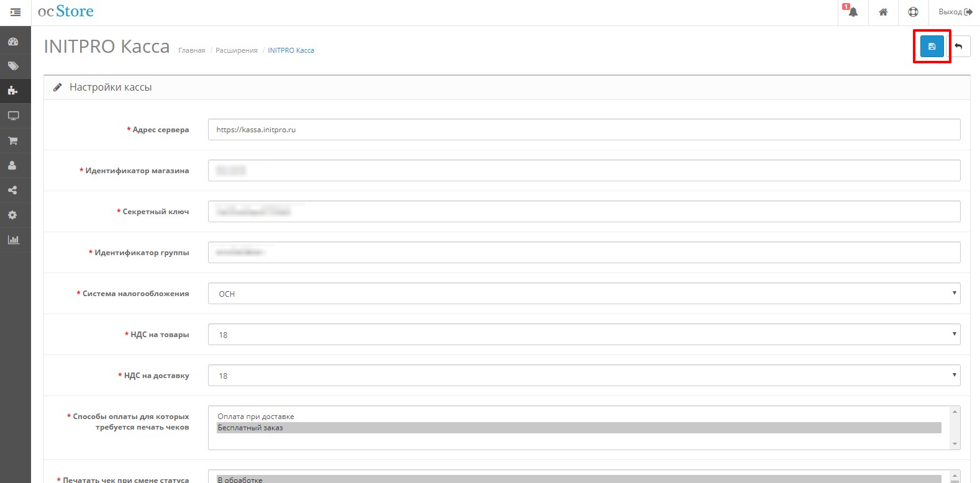Image resolution: width=980 pixels, height=483 pixels.
Task: Click the Адрес сервера input field
Action: (584, 130)
